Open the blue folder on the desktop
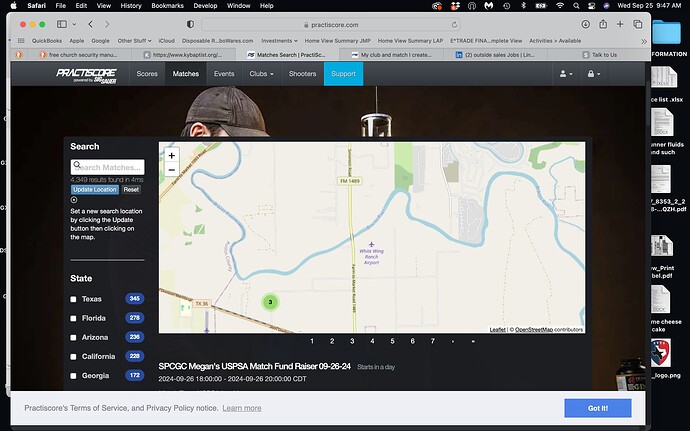 pyautogui.click(x=666, y=32)
